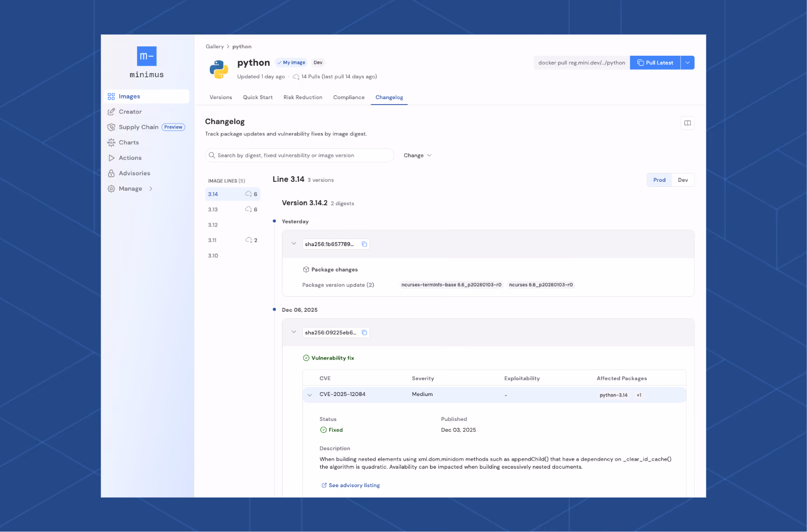The image size is (807, 532).
Task: Copy the sha256:1b657789 digest
Action: point(364,244)
